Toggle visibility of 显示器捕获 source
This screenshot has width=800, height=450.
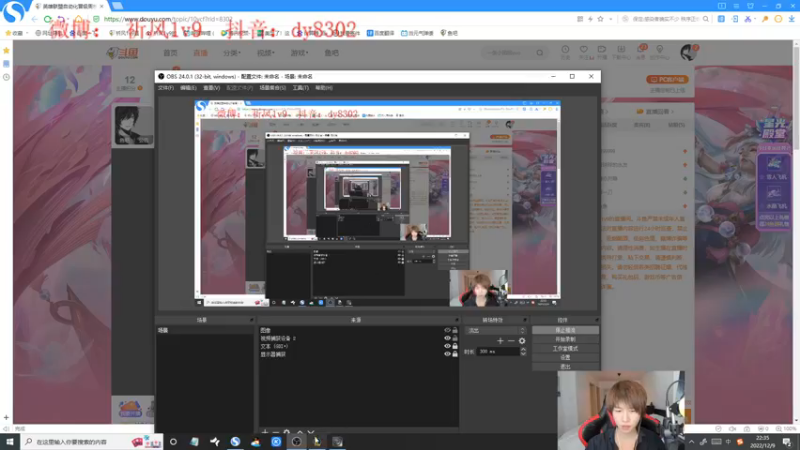pos(447,354)
